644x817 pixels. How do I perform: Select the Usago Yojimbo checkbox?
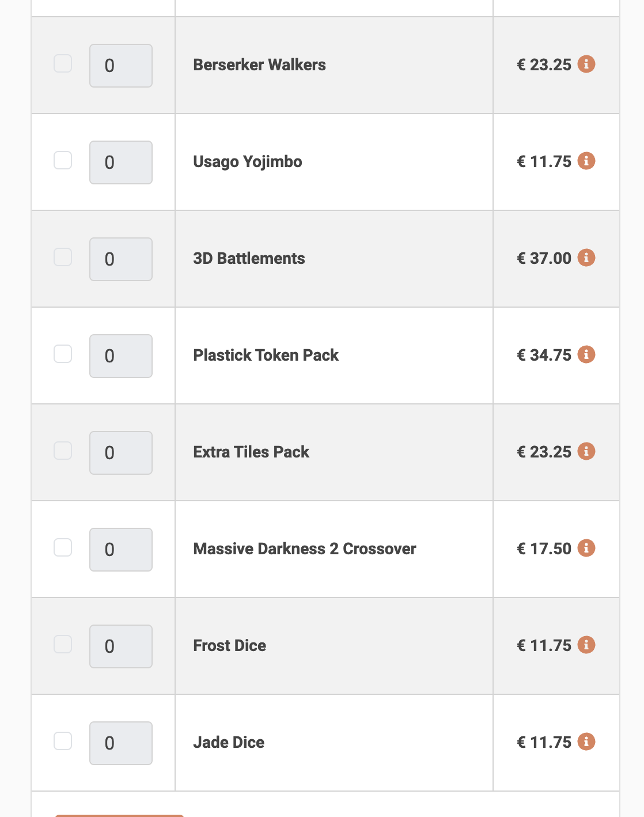63,160
